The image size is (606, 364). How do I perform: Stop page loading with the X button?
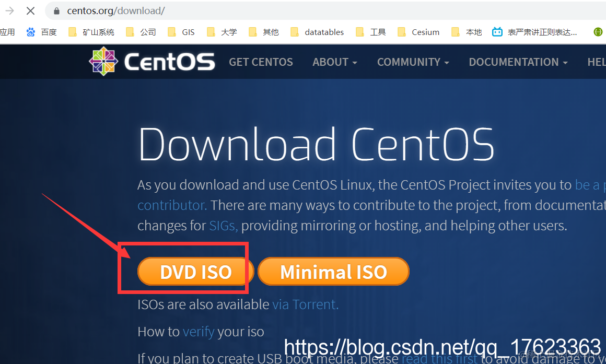(30, 11)
